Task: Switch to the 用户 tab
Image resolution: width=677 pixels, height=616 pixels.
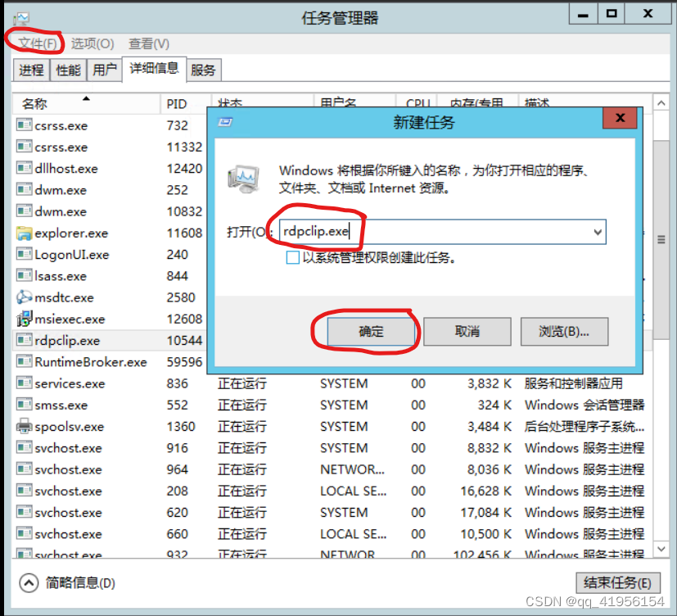Action: tap(105, 70)
